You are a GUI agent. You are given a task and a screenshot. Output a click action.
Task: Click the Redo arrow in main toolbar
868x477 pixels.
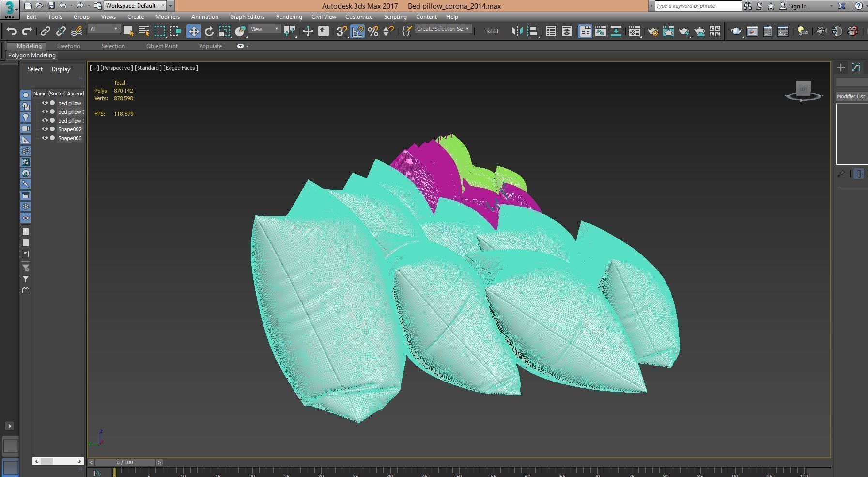[x=27, y=32]
